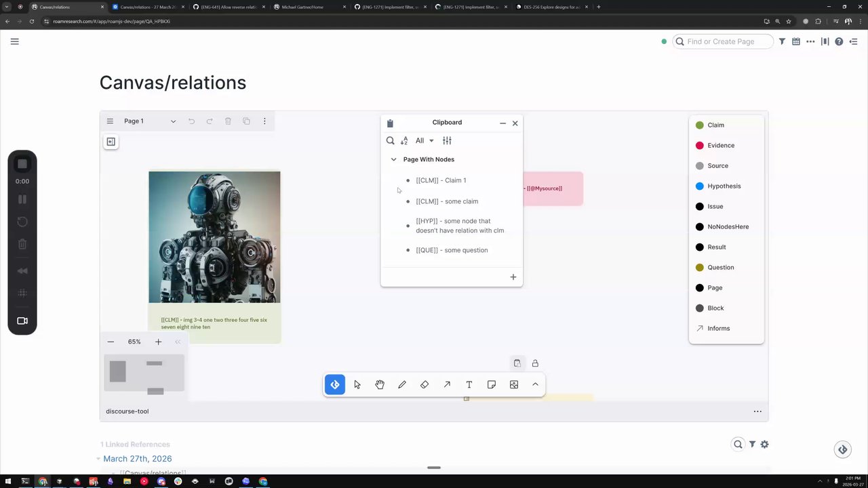This screenshot has height=488, width=868.
Task: Toggle the canvas side panel button
Action: [111, 142]
